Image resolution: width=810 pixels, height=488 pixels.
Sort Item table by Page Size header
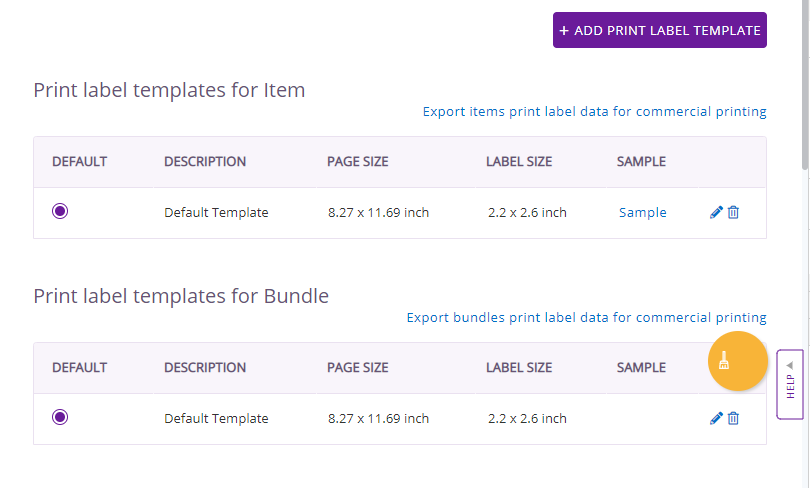tap(357, 162)
